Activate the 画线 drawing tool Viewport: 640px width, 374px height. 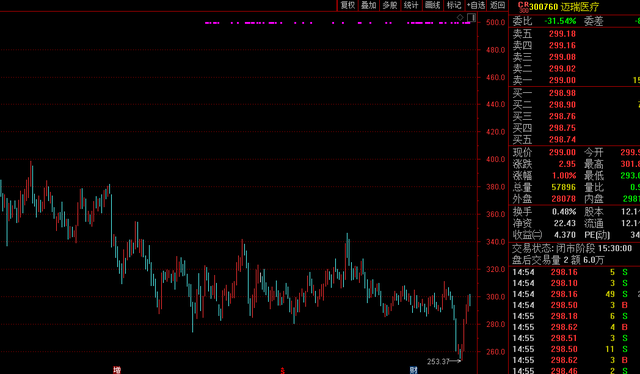pos(433,5)
